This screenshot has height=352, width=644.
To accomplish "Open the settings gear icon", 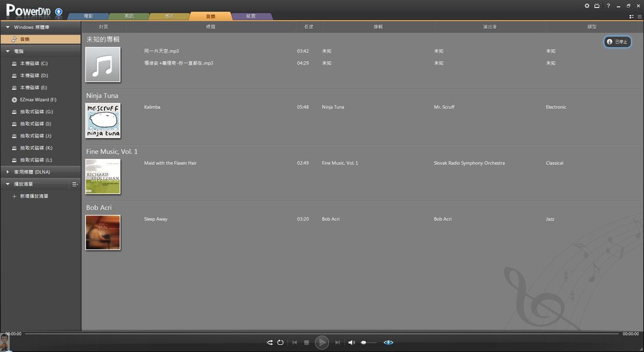I will (x=587, y=6).
